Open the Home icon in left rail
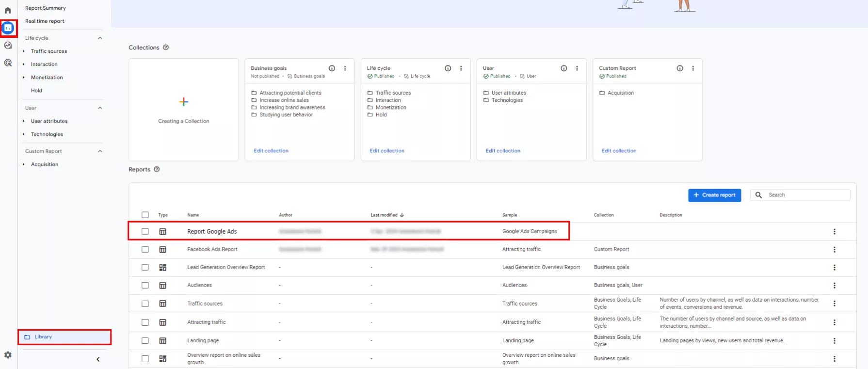Viewport: 868px width, 369px height. (x=8, y=10)
